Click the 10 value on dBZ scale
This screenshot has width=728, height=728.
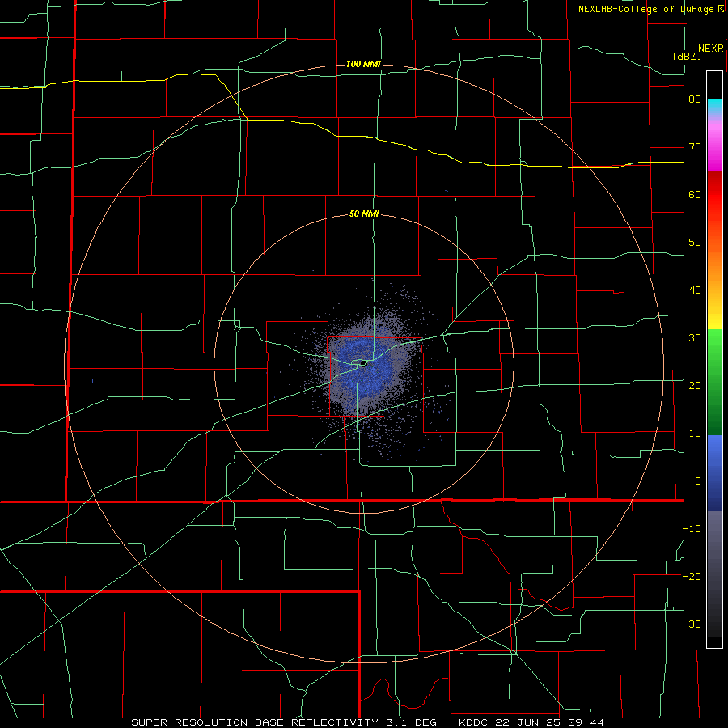[x=695, y=434]
